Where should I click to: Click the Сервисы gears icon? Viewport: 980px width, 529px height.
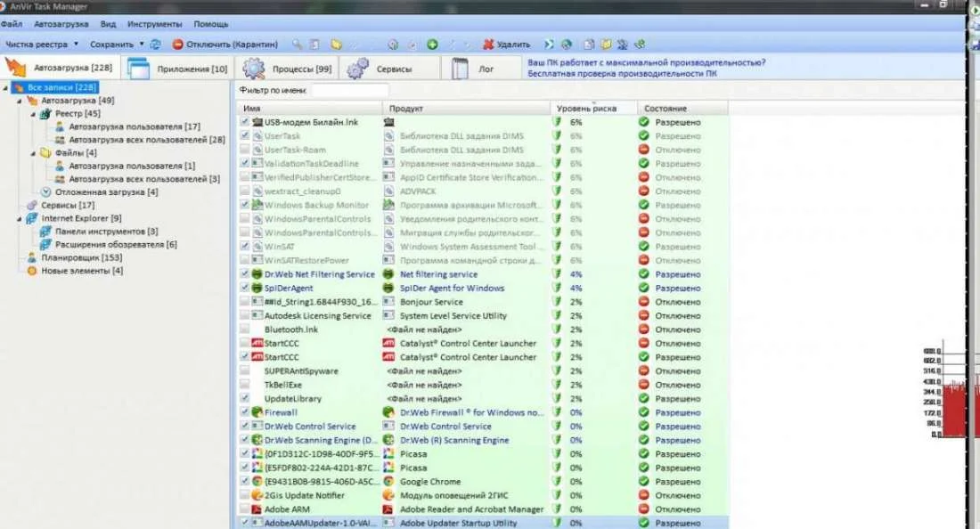click(x=357, y=68)
